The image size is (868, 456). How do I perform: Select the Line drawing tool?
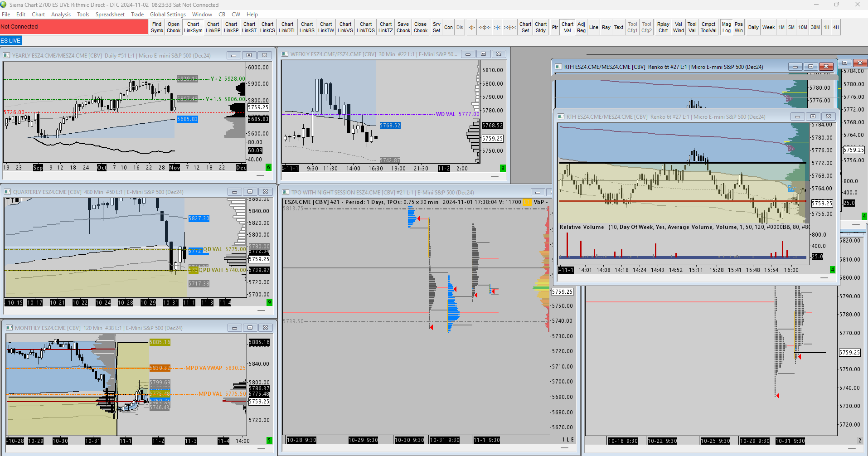(594, 27)
